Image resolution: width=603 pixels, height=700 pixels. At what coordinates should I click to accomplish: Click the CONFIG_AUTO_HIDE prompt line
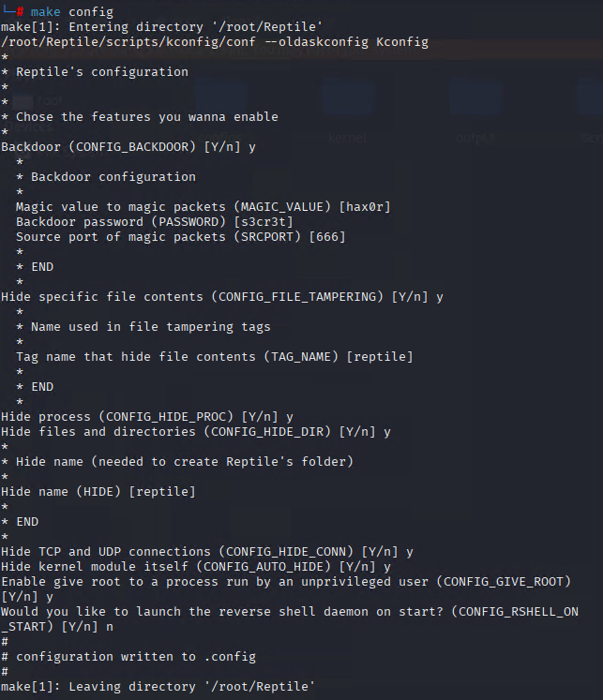click(x=196, y=567)
